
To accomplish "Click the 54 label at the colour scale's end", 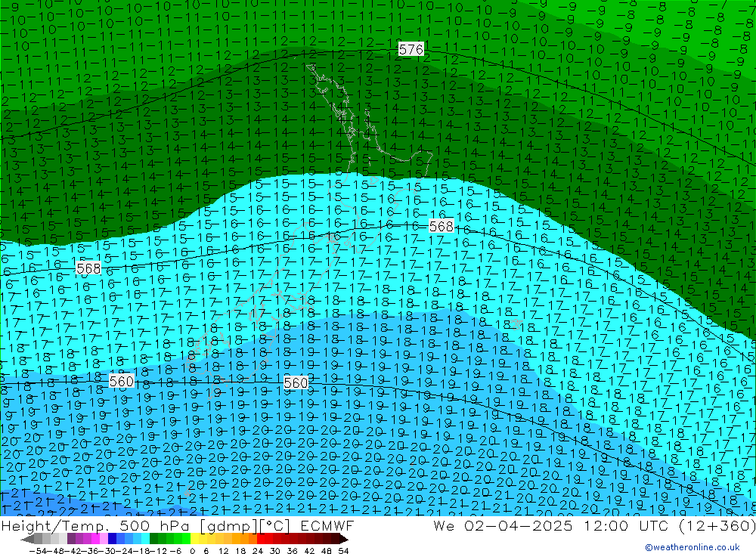I will coord(343,551).
